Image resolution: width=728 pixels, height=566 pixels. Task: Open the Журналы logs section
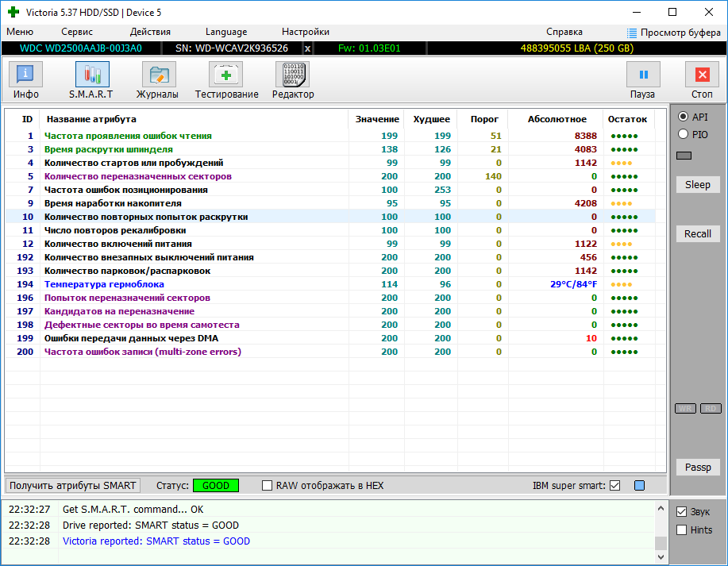[158, 75]
